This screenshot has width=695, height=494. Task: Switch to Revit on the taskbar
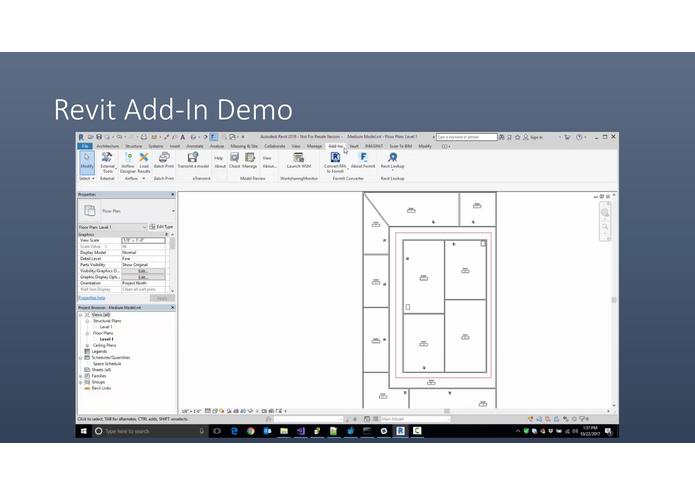click(x=400, y=431)
